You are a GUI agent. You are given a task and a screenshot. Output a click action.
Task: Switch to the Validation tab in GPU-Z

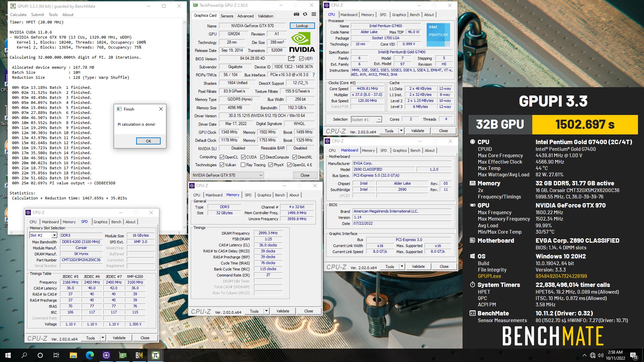[x=265, y=16]
